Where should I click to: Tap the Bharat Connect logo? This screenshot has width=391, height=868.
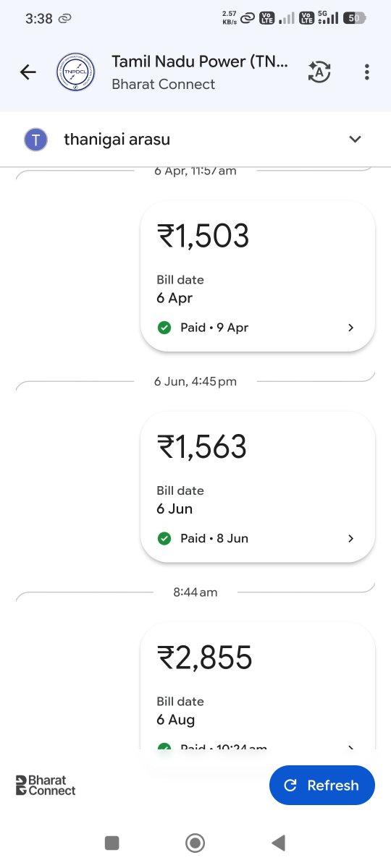46,786
